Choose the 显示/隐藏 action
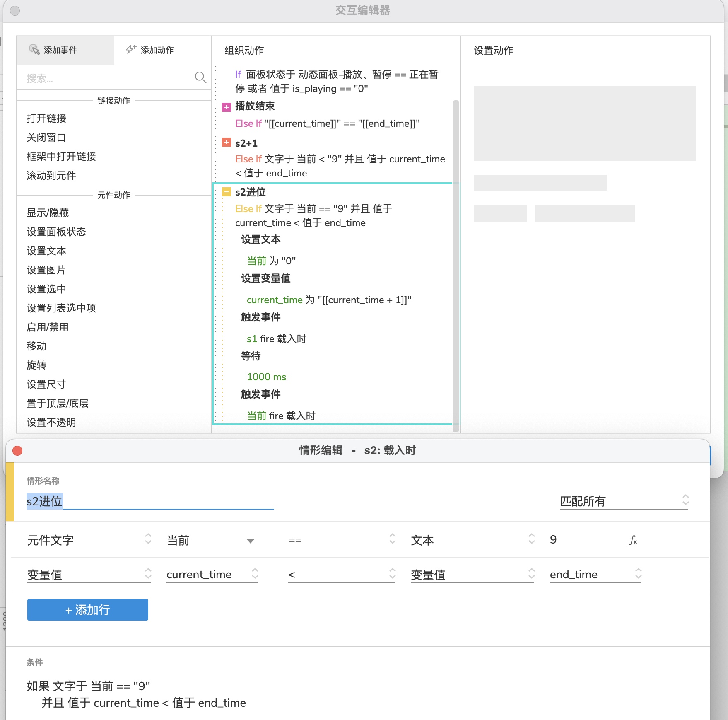This screenshot has height=720, width=728. coord(48,213)
